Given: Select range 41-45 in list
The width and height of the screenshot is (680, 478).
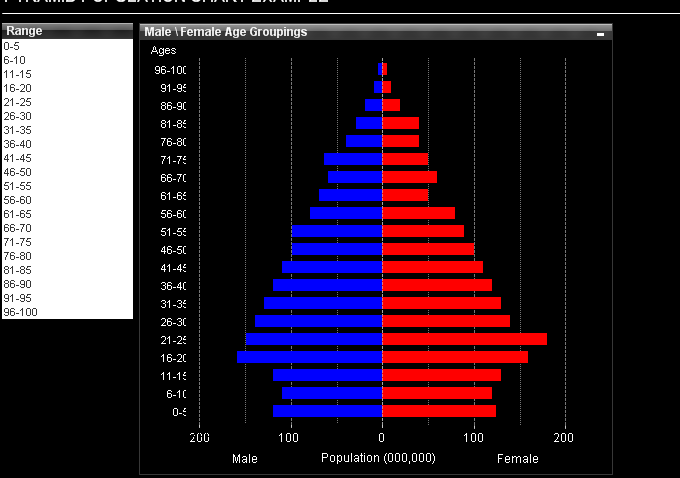Looking at the screenshot, I should pyautogui.click(x=67, y=158).
